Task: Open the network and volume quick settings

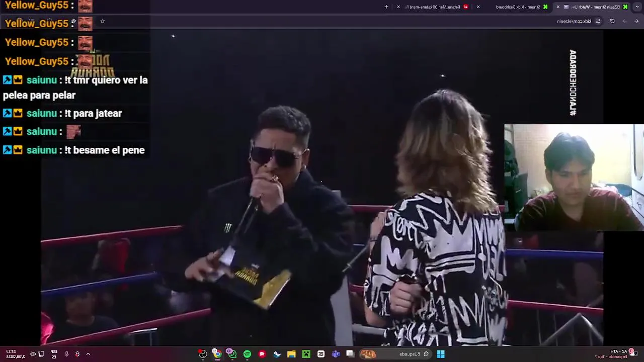Action: pos(37,354)
